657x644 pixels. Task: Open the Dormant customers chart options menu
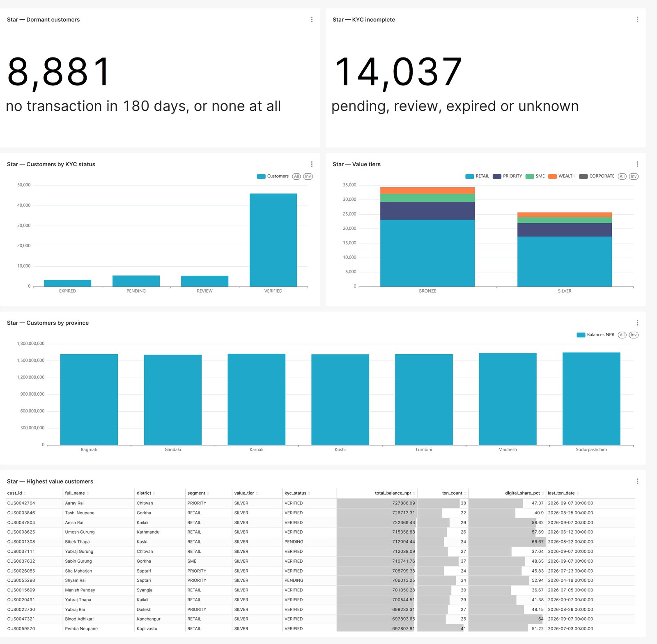[312, 20]
